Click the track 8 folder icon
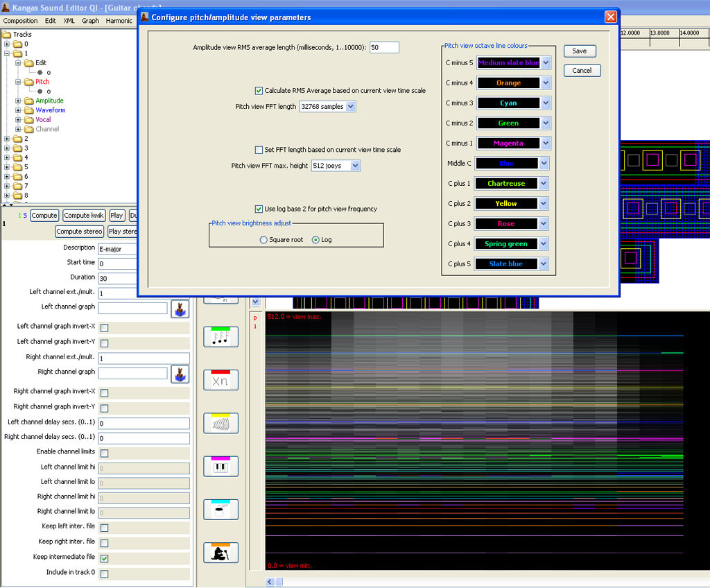The height and width of the screenshot is (588, 710). (17, 196)
